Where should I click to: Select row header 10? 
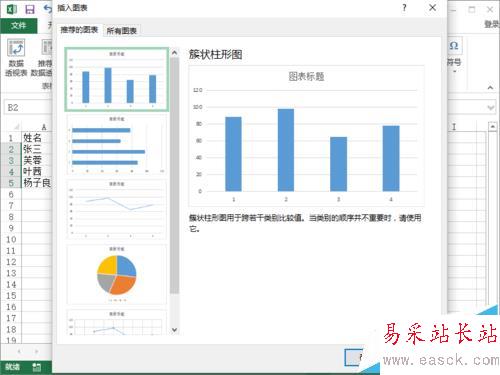(x=11, y=239)
